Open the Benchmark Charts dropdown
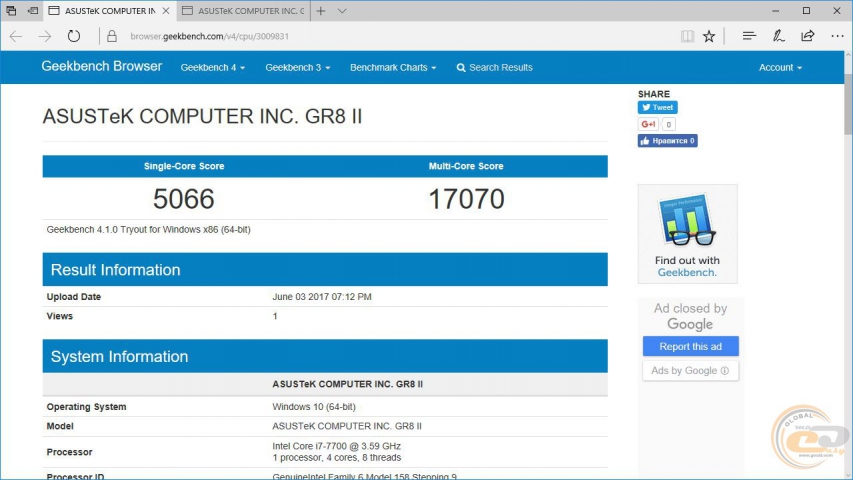This screenshot has height=480, width=853. (393, 68)
